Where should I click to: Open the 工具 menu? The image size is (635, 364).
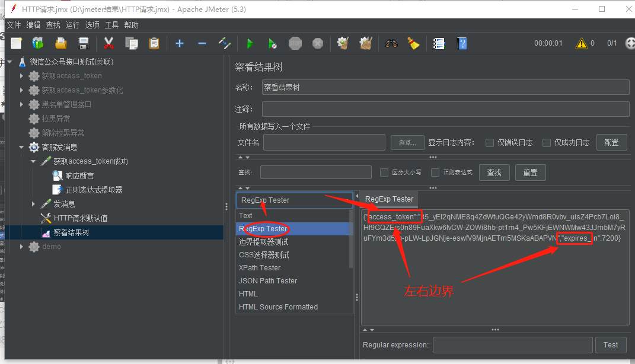111,25
